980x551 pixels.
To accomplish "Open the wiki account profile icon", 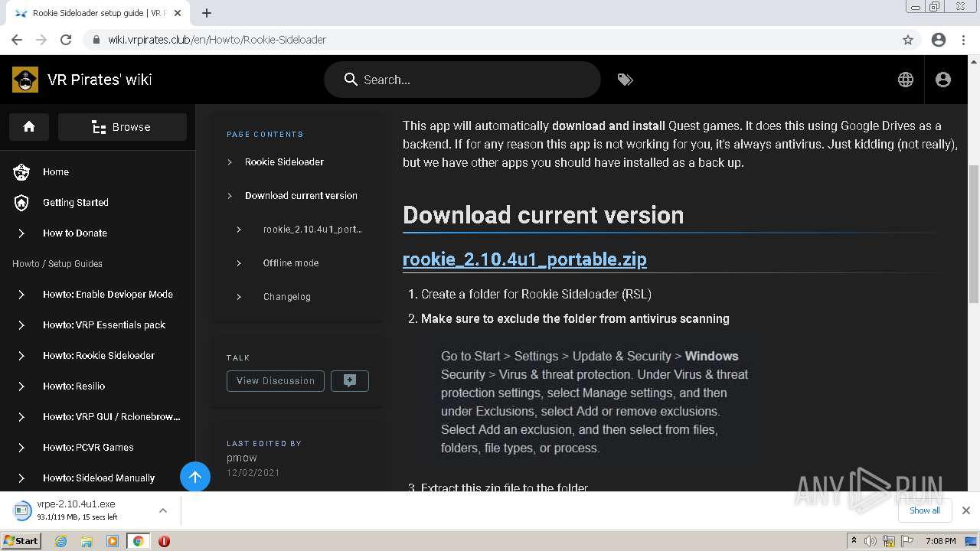I will [943, 80].
